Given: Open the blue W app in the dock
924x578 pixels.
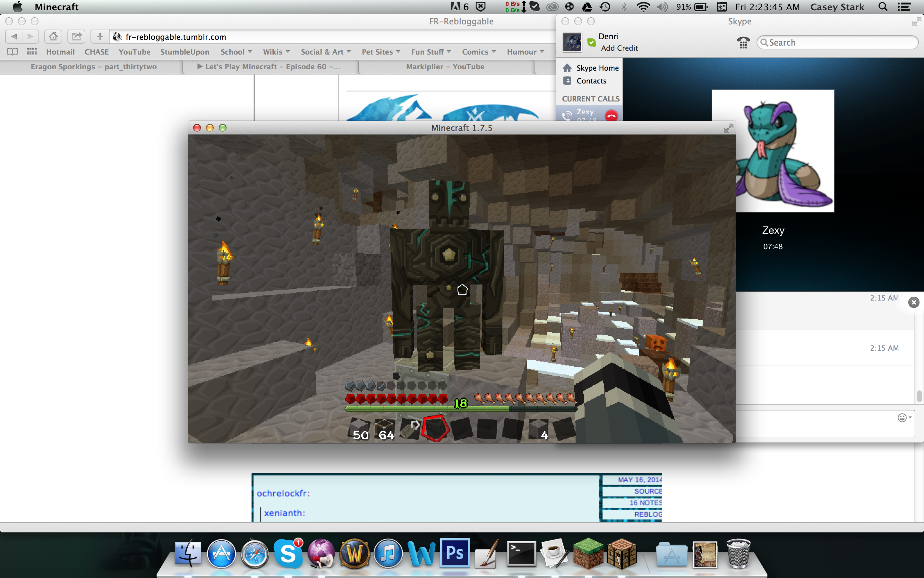Looking at the screenshot, I should point(422,553).
